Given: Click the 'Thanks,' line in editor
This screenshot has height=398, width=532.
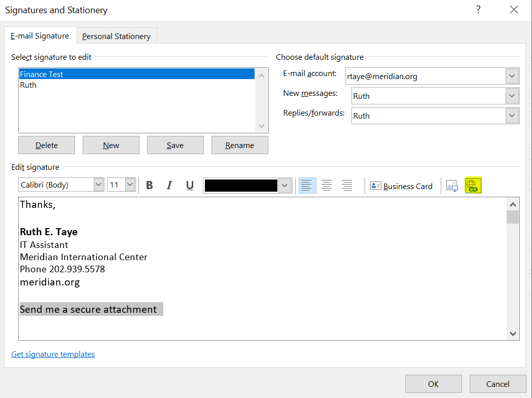Looking at the screenshot, I should click(38, 205).
